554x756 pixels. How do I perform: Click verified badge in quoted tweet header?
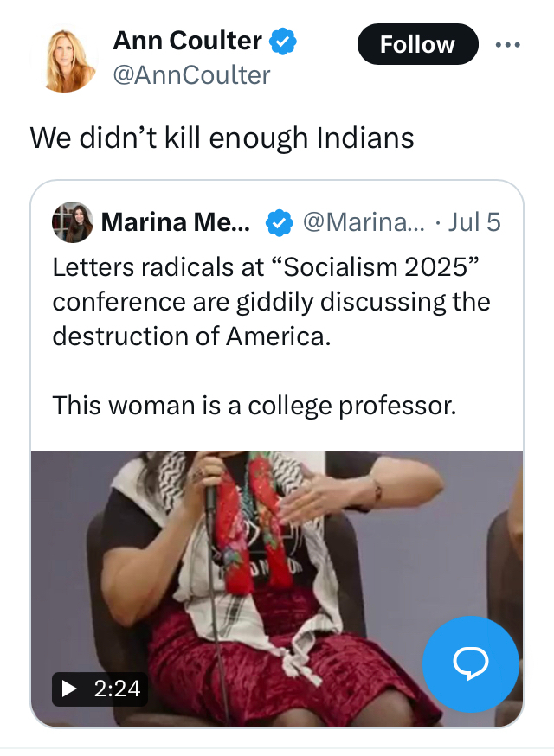tap(277, 223)
